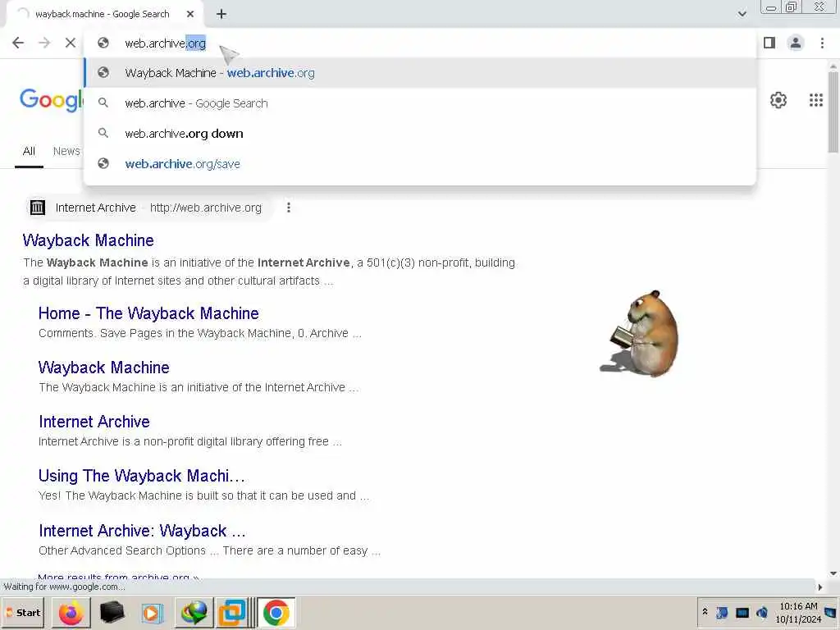Open the Chrome three-dot menu
This screenshot has height=630, width=840.
click(822, 43)
